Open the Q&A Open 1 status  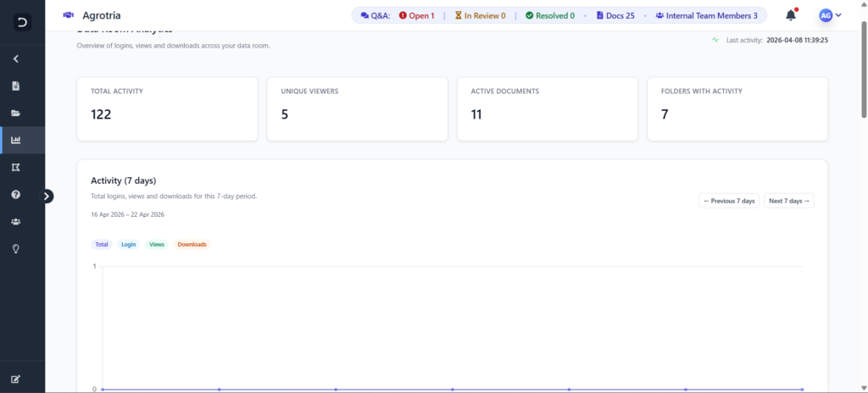tap(416, 15)
